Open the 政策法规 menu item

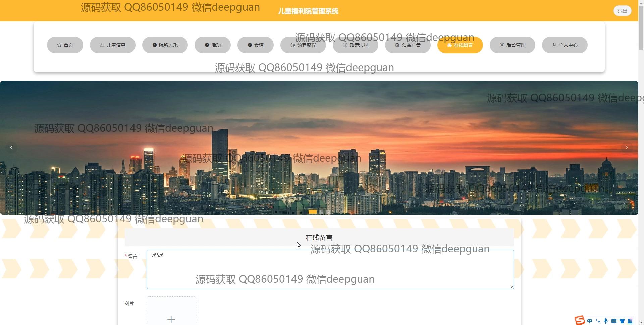coord(356,45)
